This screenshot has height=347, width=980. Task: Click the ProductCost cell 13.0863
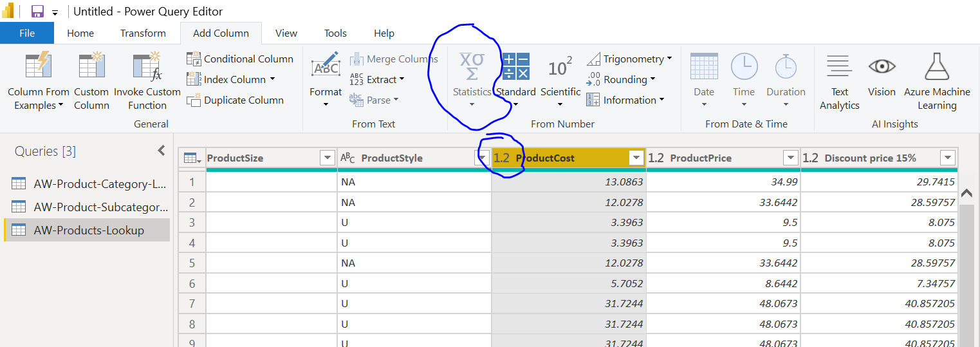(569, 182)
